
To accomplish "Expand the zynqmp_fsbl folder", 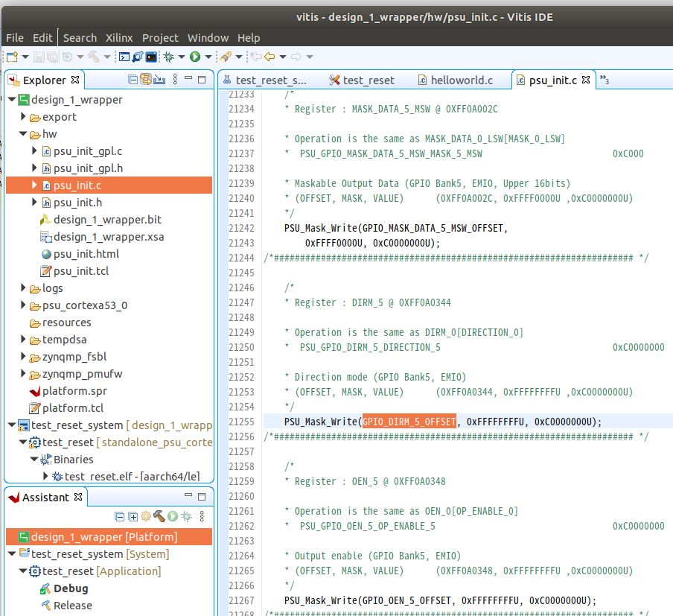I will point(24,357).
